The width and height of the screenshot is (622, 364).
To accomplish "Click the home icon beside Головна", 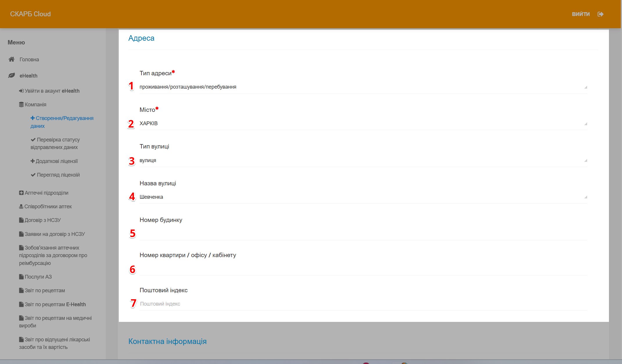I will coord(11,59).
